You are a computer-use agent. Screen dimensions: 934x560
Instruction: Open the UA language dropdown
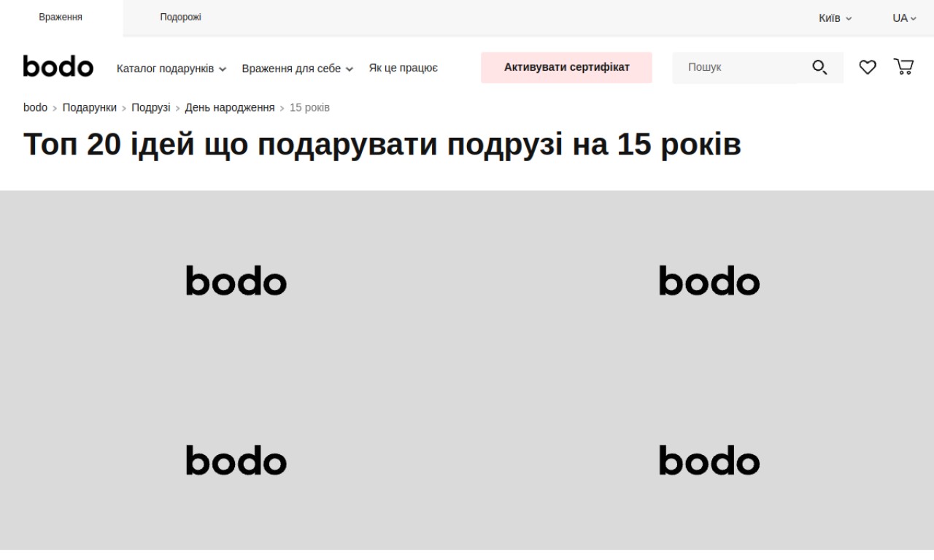(x=904, y=18)
